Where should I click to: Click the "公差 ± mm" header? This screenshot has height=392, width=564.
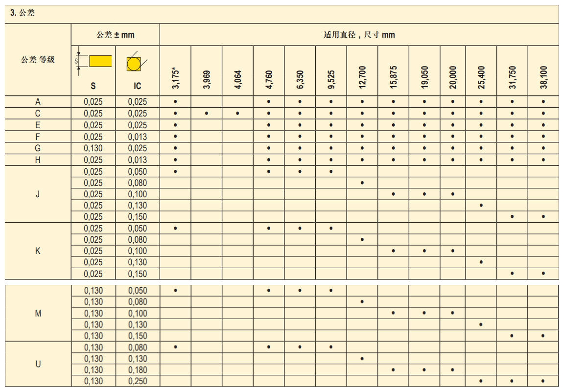(115, 35)
